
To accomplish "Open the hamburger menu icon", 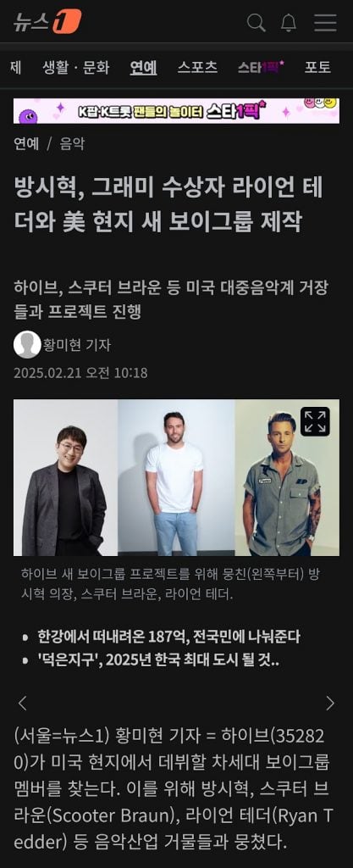I will [325, 23].
